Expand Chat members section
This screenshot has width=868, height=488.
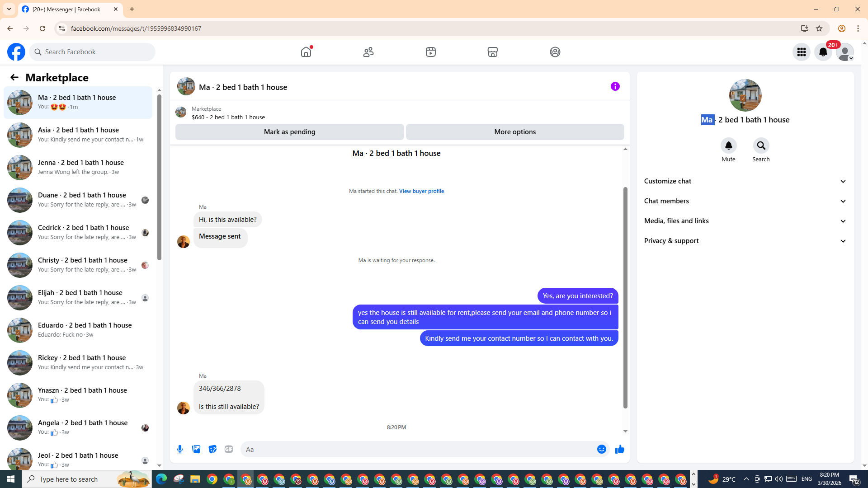(x=745, y=201)
